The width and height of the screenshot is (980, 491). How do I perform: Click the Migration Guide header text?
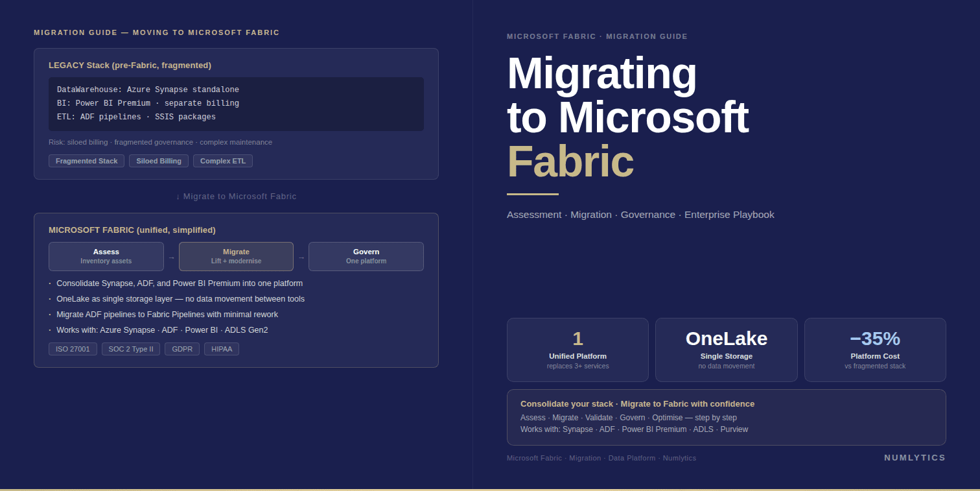(157, 32)
